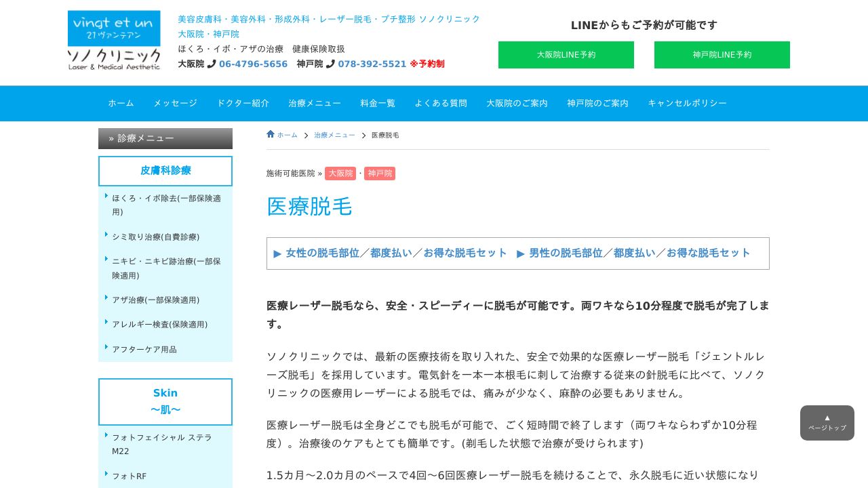Switch to the 料金一覧 menu item
Screen dimensions: 868x488
[x=377, y=103]
